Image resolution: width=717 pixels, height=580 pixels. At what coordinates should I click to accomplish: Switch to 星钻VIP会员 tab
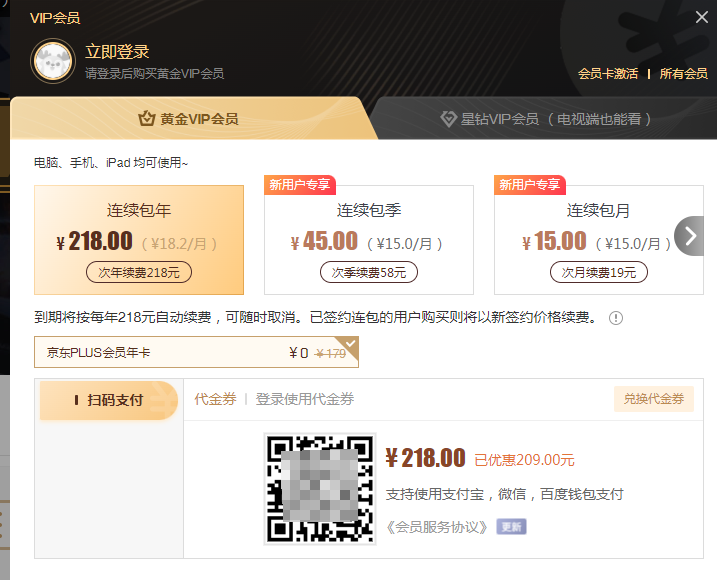545,119
